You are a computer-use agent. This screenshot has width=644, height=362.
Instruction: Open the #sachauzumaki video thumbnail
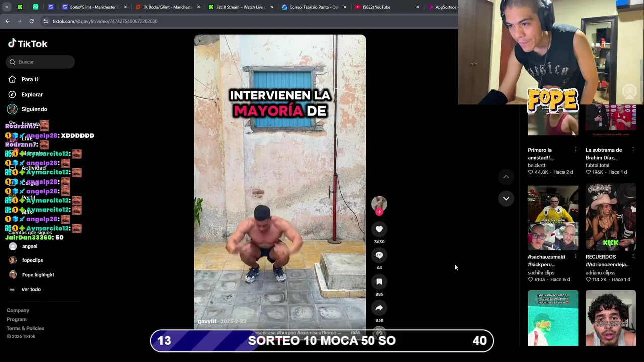(x=553, y=217)
